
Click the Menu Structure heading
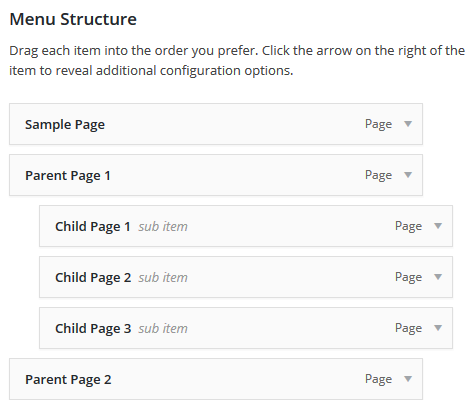pos(73,19)
